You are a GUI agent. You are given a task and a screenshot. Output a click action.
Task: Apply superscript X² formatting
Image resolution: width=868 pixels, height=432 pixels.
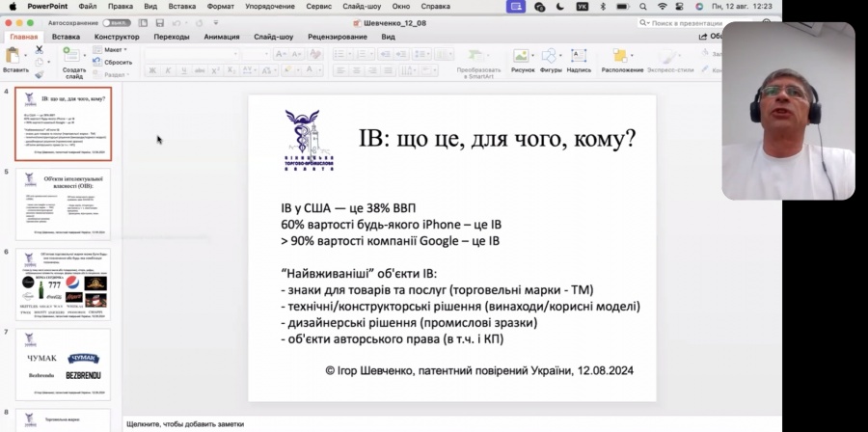point(216,70)
